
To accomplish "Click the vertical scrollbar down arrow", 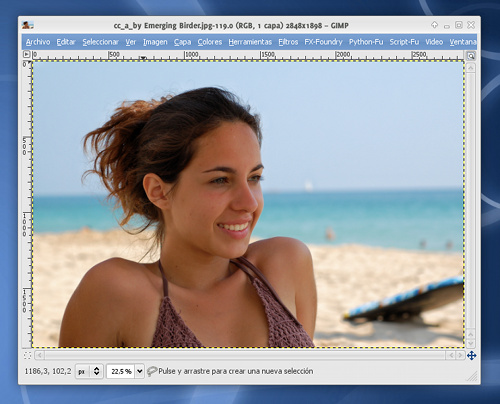I will tap(470, 343).
